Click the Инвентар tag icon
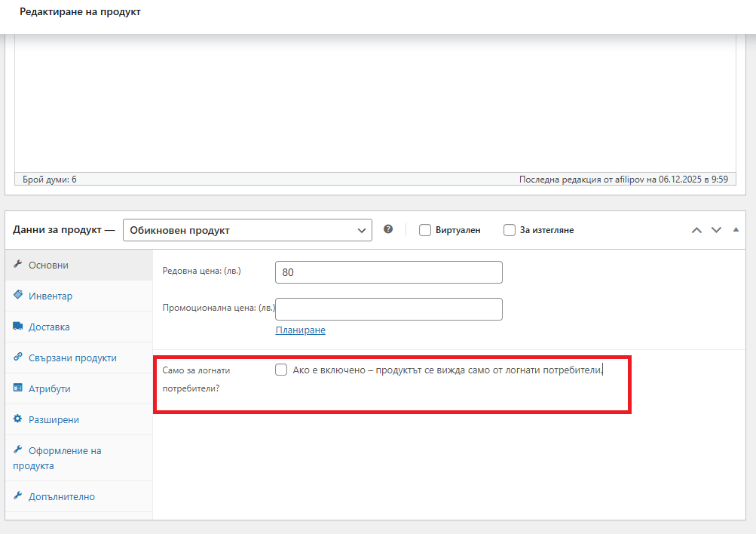The image size is (756, 534). click(18, 296)
